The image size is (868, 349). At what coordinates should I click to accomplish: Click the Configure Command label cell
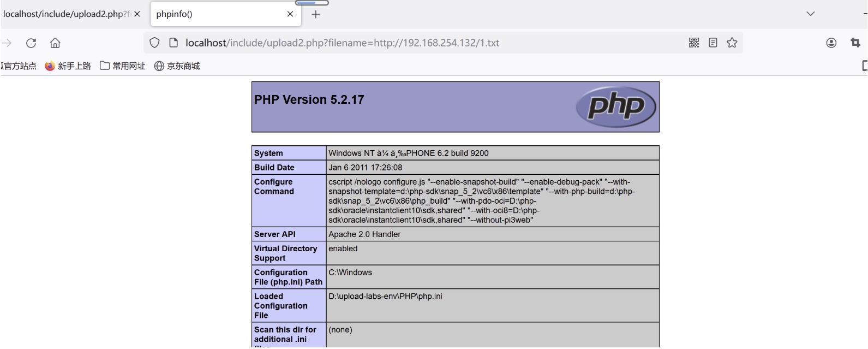[289, 200]
